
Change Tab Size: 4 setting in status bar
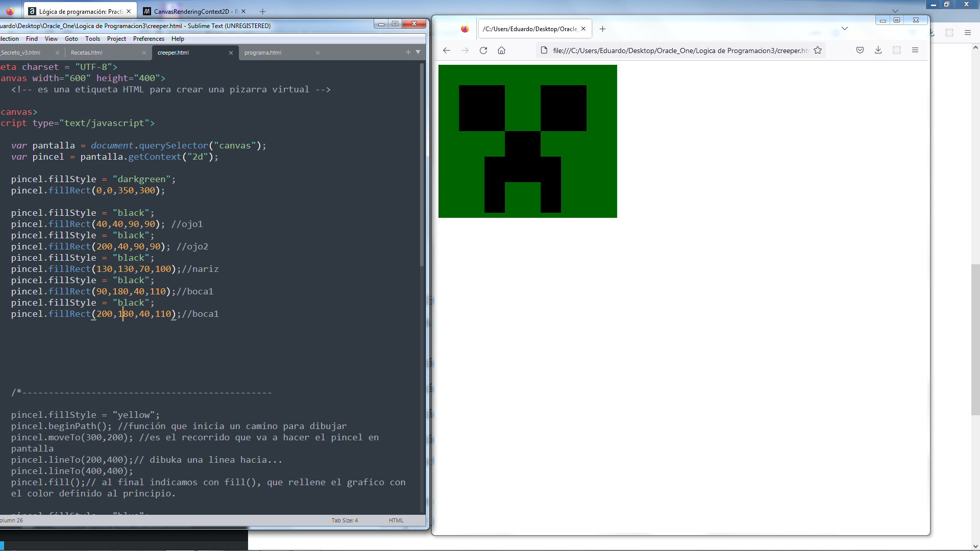[x=345, y=520]
